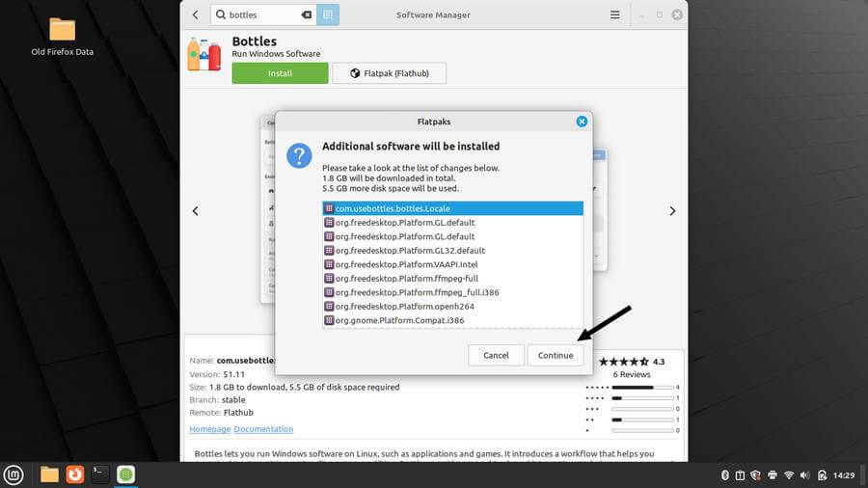Select org.gnome.Platform.Compat.i386 row
Viewport: 868px width, 488px height.
tap(452, 320)
